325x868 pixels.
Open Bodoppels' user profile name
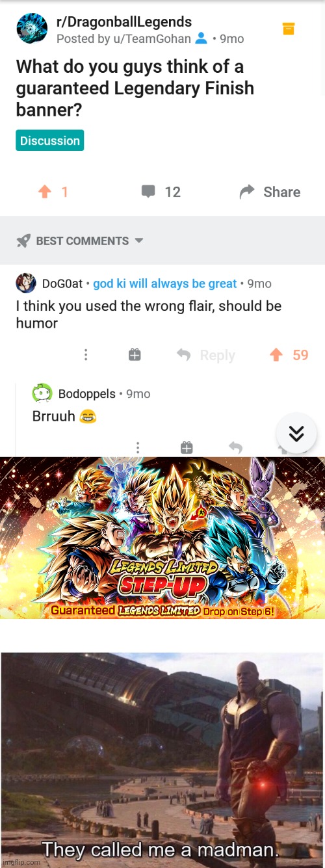pos(86,394)
